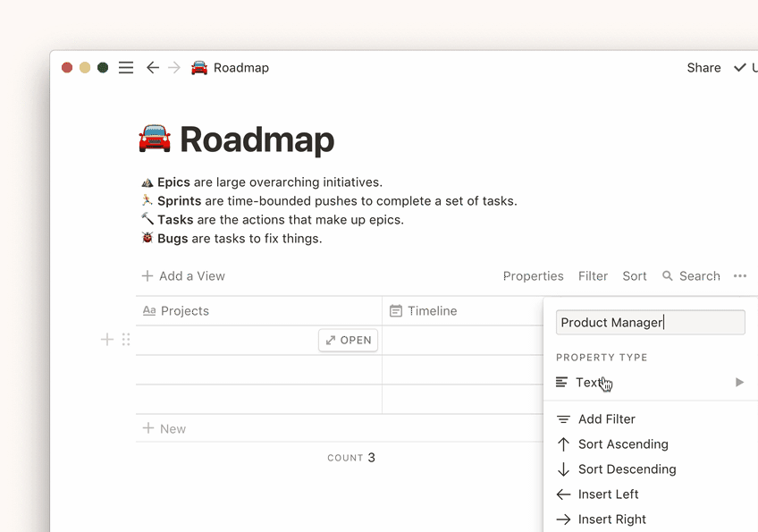
Task: Choose Sort Ascending in the column menu
Action: click(x=622, y=444)
